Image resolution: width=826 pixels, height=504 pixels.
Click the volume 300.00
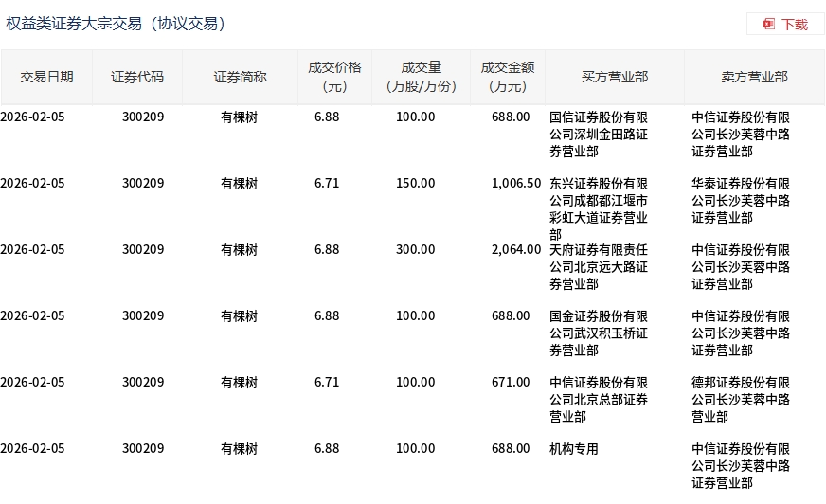416,249
